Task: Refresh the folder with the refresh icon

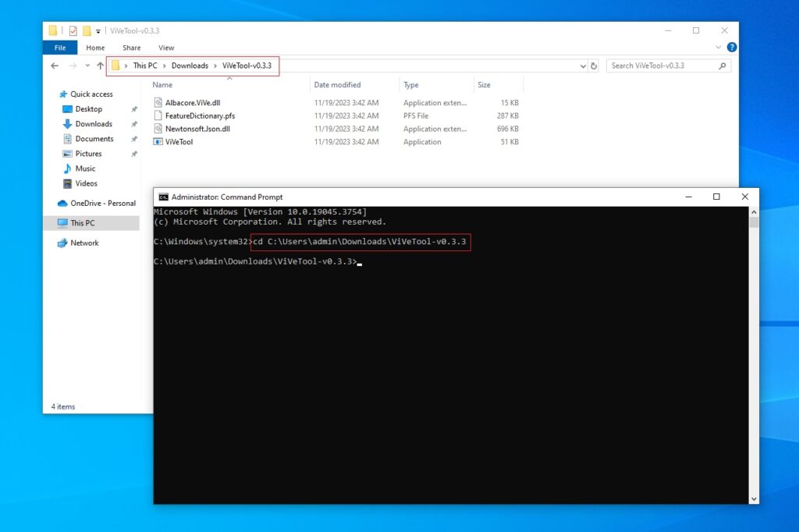Action: click(594, 66)
